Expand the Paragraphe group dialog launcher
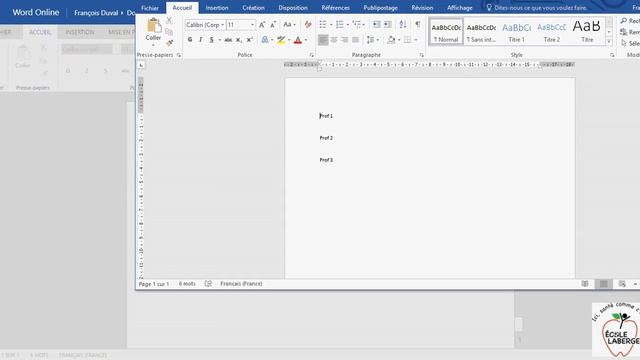The height and width of the screenshot is (360, 640). click(422, 55)
